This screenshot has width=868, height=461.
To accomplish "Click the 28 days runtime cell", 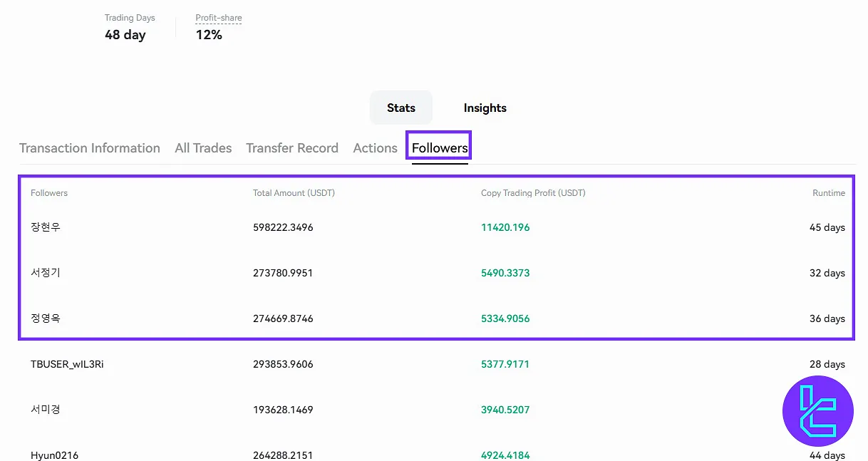I will click(827, 364).
